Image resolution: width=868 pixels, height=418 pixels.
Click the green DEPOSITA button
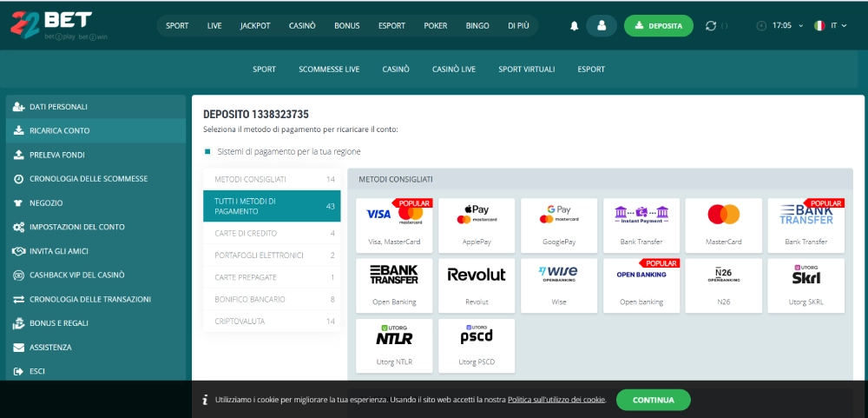click(659, 26)
